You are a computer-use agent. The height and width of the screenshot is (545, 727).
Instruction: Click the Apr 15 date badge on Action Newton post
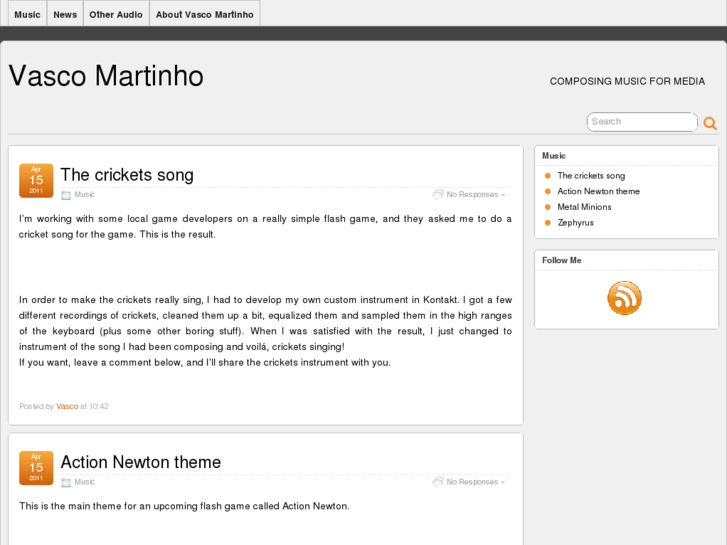(36, 467)
